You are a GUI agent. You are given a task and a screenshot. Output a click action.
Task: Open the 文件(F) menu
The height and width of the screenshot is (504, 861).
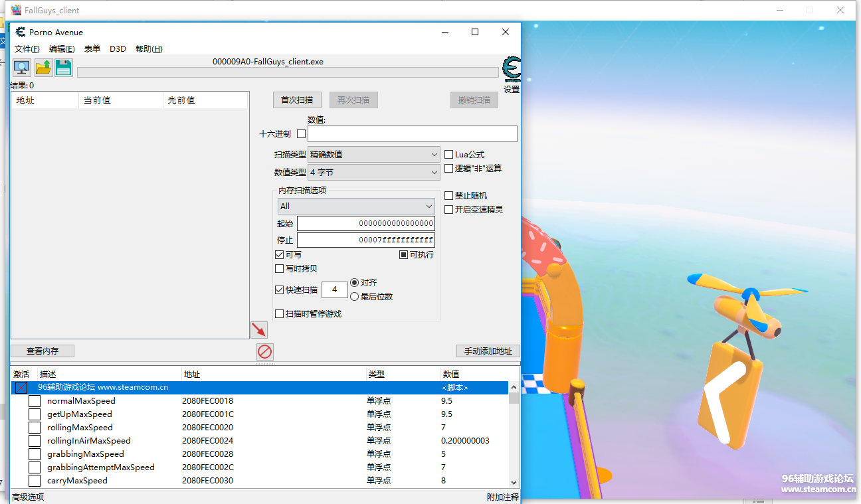click(27, 49)
